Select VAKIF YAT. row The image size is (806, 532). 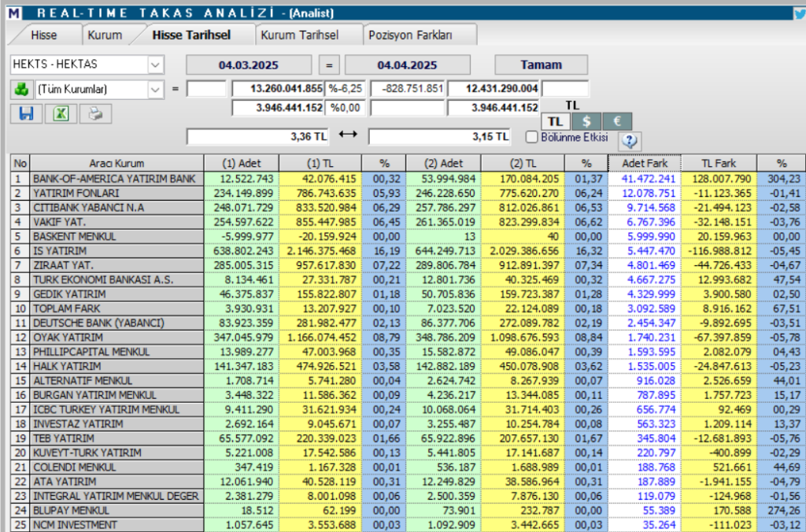click(409, 222)
